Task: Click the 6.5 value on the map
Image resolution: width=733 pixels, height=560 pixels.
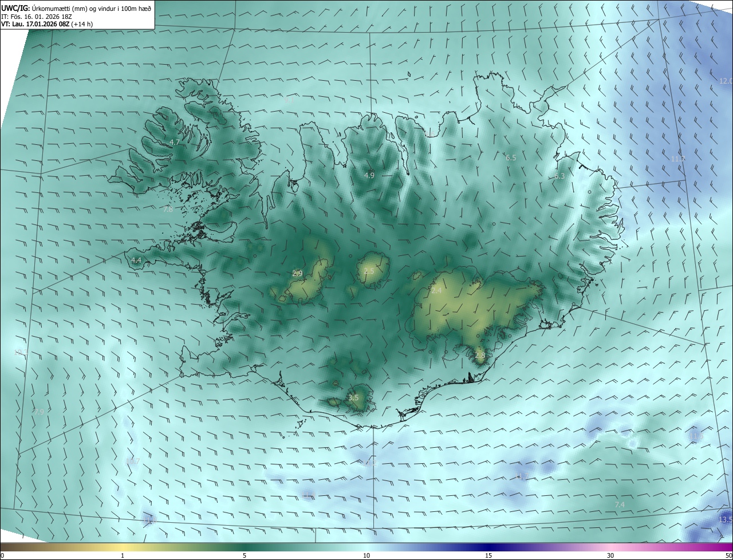Action: [511, 157]
